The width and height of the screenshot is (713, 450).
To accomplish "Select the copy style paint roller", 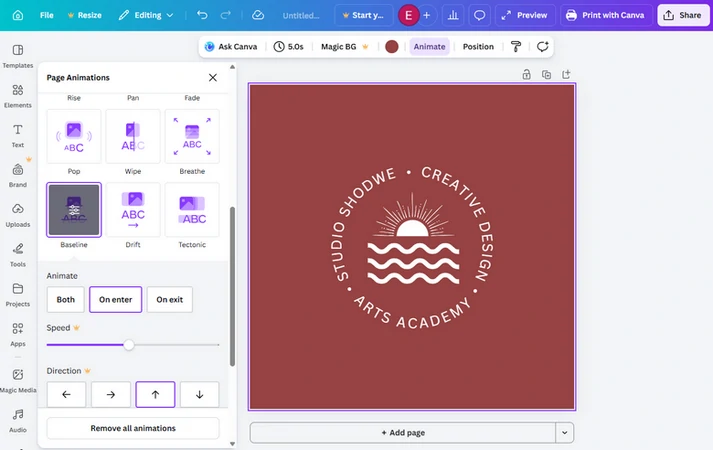I will [516, 46].
